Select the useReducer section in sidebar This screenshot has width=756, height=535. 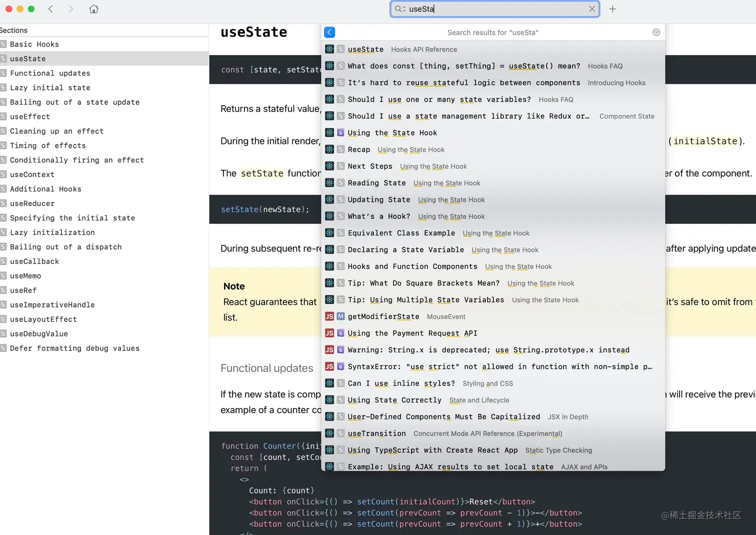[x=32, y=203]
